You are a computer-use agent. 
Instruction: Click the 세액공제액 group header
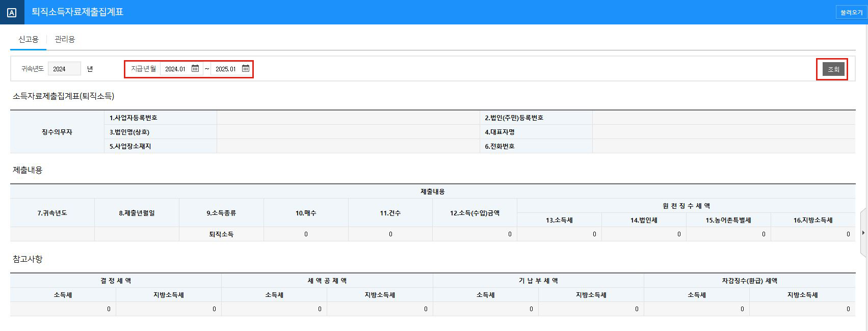(327, 281)
